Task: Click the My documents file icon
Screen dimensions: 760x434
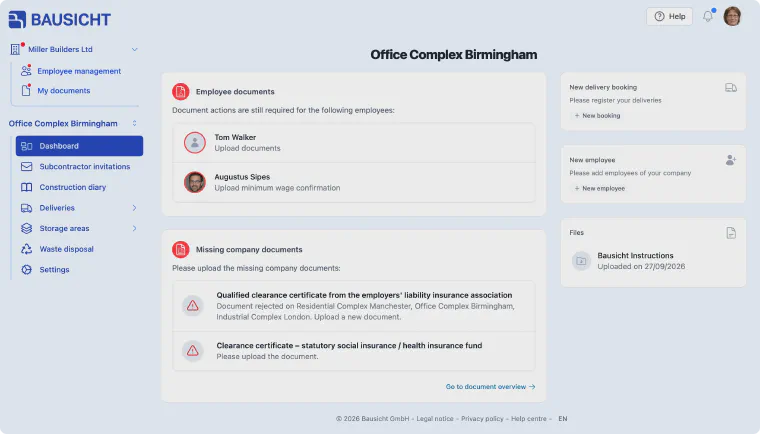Action: (x=26, y=90)
